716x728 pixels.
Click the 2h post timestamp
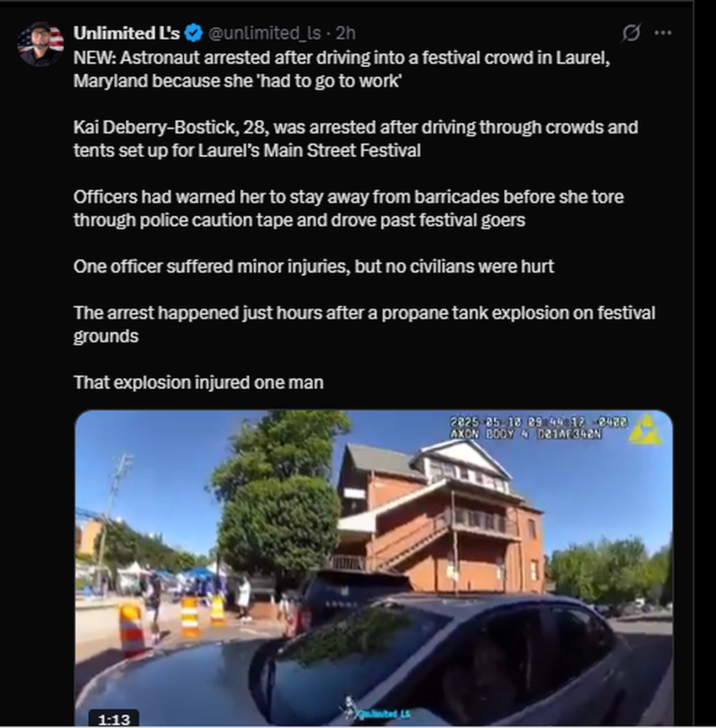point(346,33)
